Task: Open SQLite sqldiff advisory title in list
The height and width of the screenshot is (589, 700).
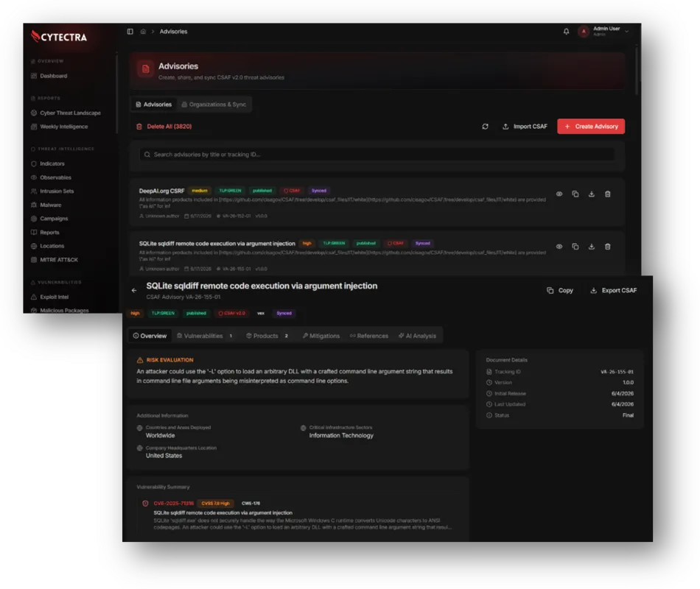Action: click(217, 244)
